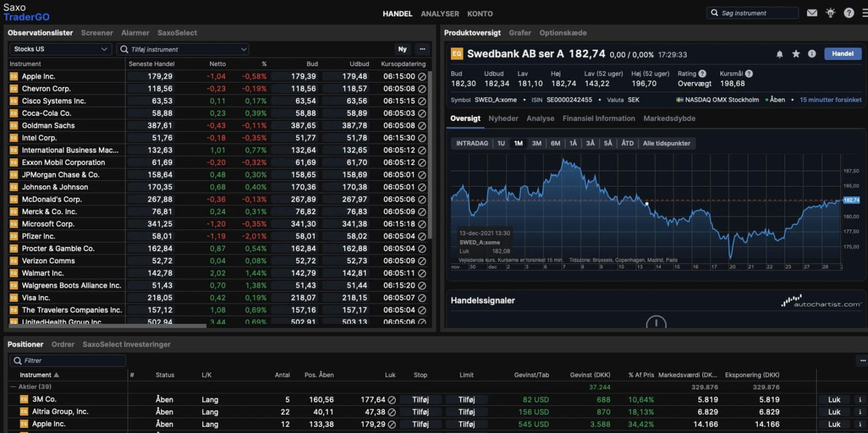This screenshot has width=868, height=433.
Task: Open the messages envelope icon
Action: click(812, 13)
